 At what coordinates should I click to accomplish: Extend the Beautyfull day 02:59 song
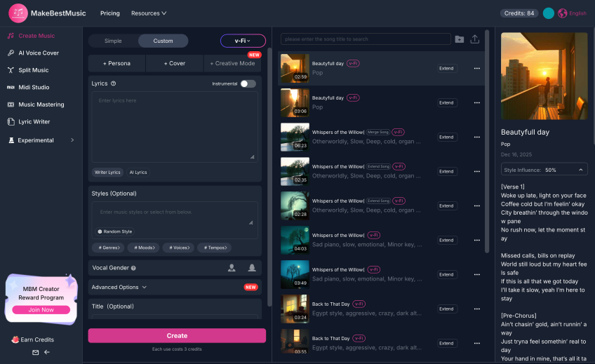[x=446, y=68]
